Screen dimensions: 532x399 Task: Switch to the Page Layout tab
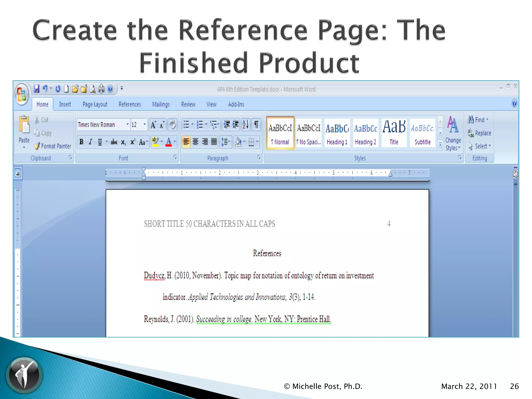(x=95, y=104)
